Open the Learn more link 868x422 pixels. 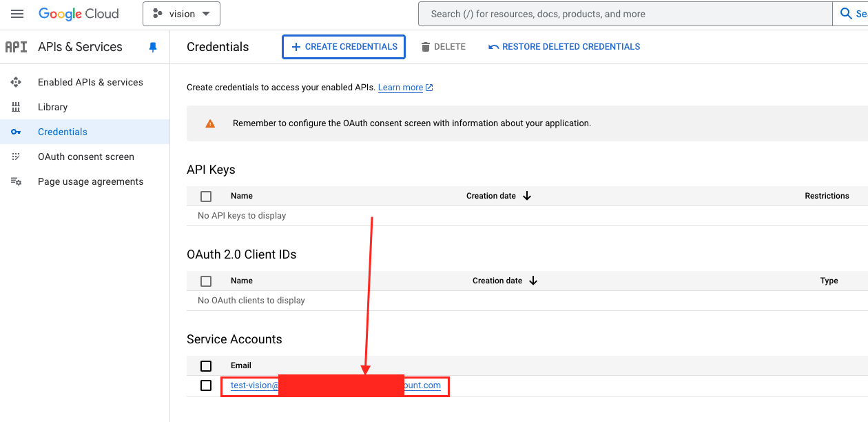pyautogui.click(x=400, y=88)
